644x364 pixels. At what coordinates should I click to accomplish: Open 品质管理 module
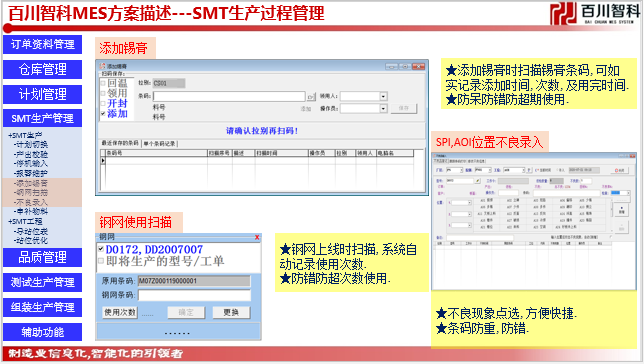click(42, 258)
